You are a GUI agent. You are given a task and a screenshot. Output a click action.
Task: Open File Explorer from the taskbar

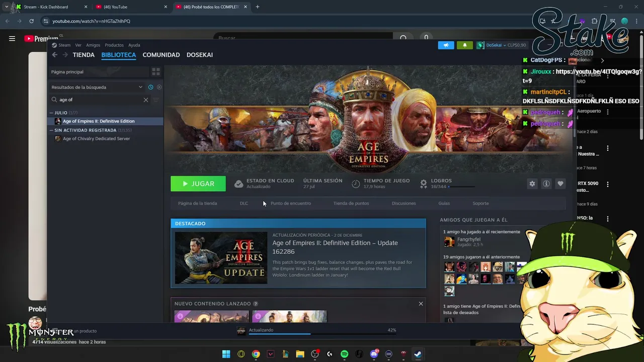(x=300, y=354)
